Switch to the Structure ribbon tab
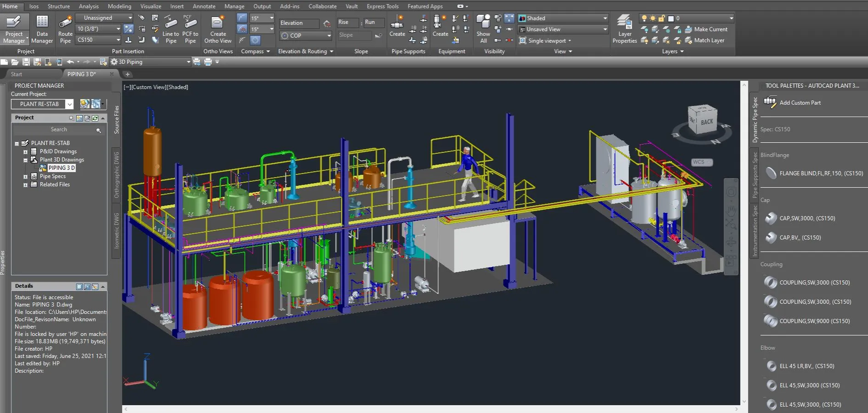Screen dimensions: 868x413 [x=59, y=6]
